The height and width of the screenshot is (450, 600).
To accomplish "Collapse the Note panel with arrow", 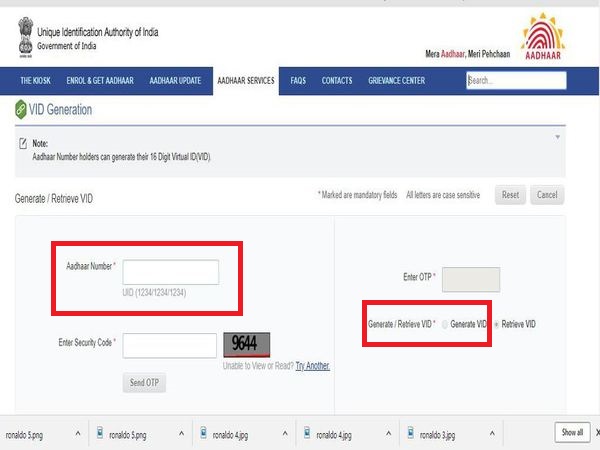I will (x=557, y=137).
